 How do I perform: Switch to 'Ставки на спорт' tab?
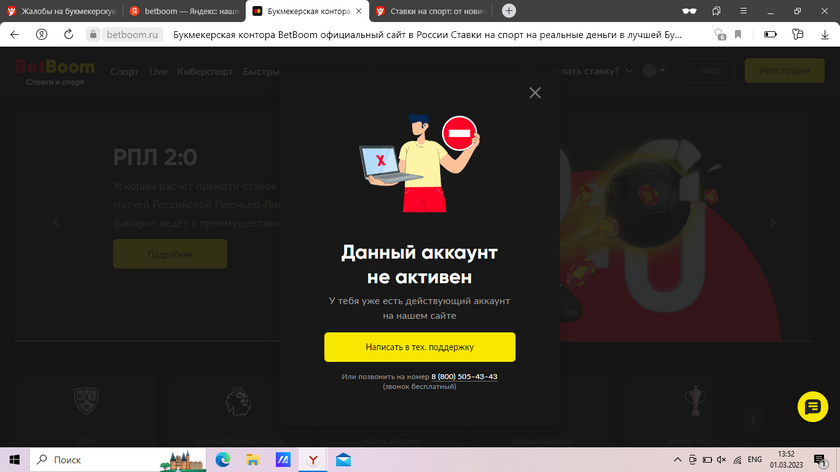point(431,11)
